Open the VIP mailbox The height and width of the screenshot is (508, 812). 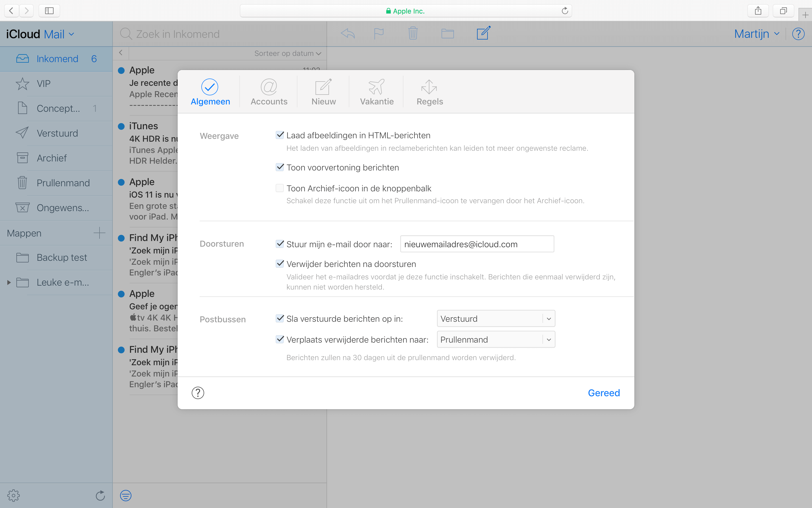tap(56, 84)
